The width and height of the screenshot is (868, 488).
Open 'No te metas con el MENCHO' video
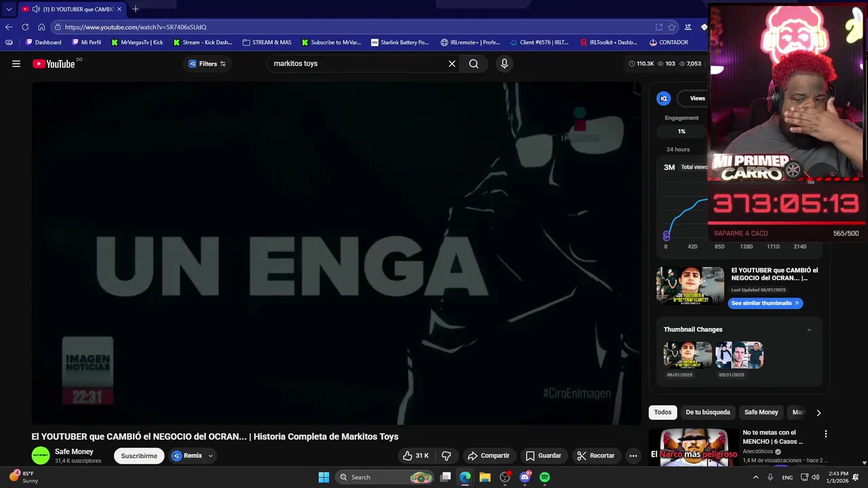pos(773,436)
